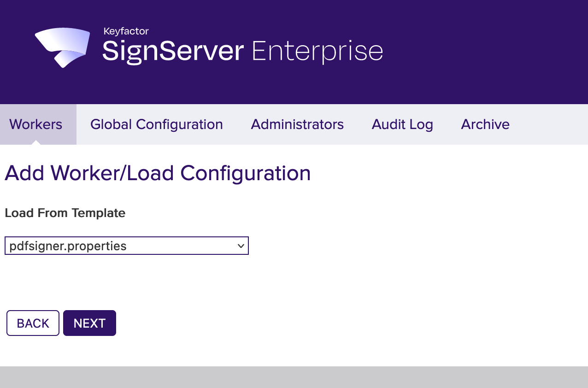Expand the Load From Template dropdown
This screenshot has width=588, height=388.
coord(127,246)
